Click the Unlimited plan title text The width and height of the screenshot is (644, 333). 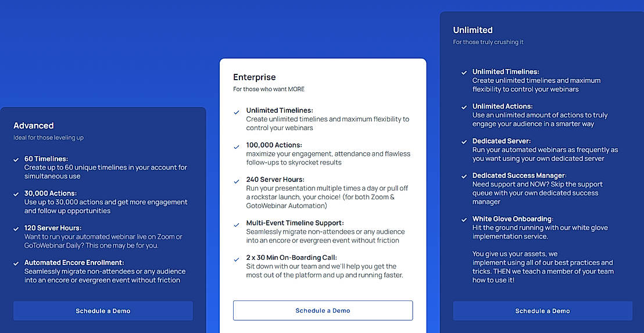click(473, 30)
